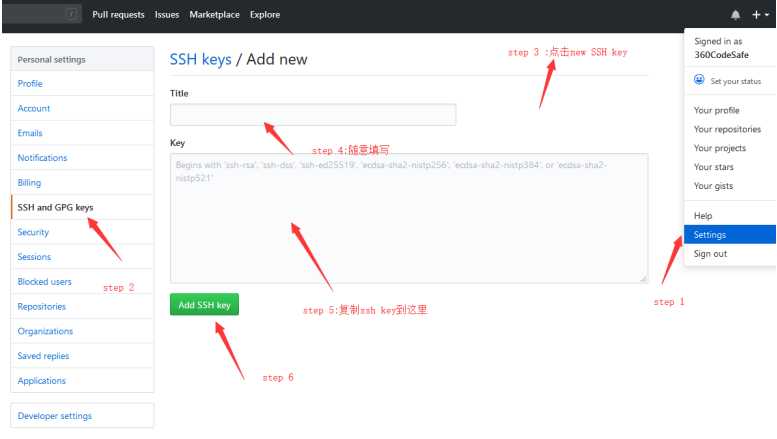777x439 pixels.
Task: Choose Your stars from user menu
Action: pyautogui.click(x=730, y=167)
